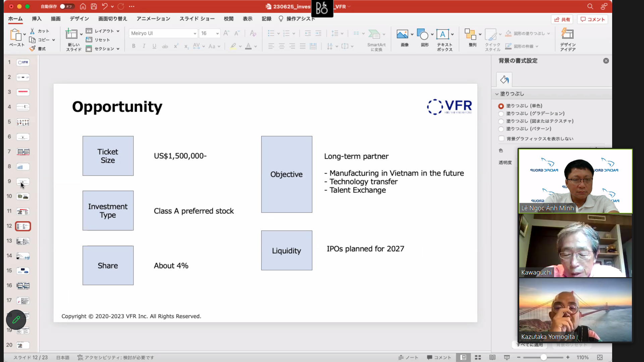
Task: Select slide 8 thumbnail in the sidebar
Action: pyautogui.click(x=23, y=167)
